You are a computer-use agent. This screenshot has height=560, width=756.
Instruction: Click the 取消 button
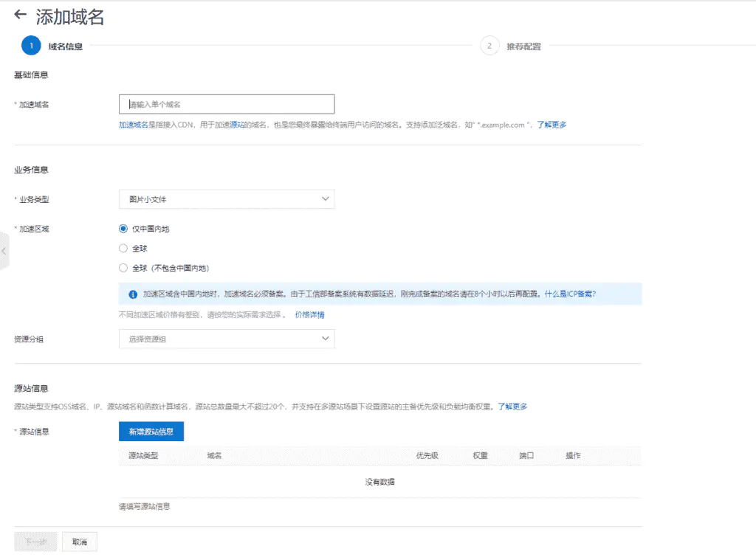[80, 542]
